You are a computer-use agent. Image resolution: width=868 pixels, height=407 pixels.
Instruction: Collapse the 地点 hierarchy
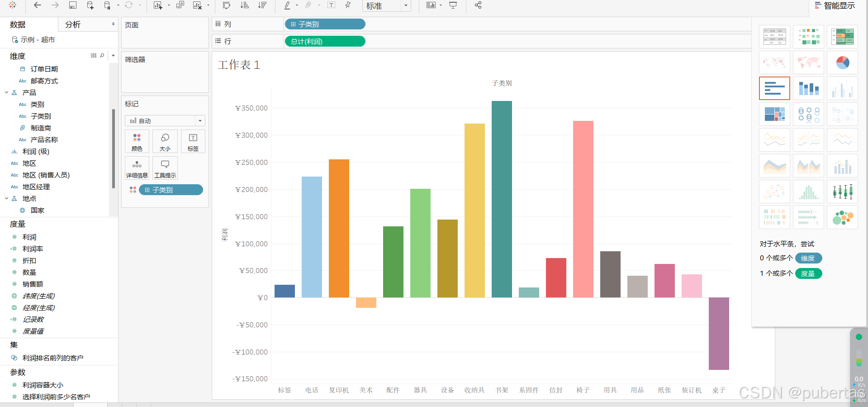click(6, 198)
